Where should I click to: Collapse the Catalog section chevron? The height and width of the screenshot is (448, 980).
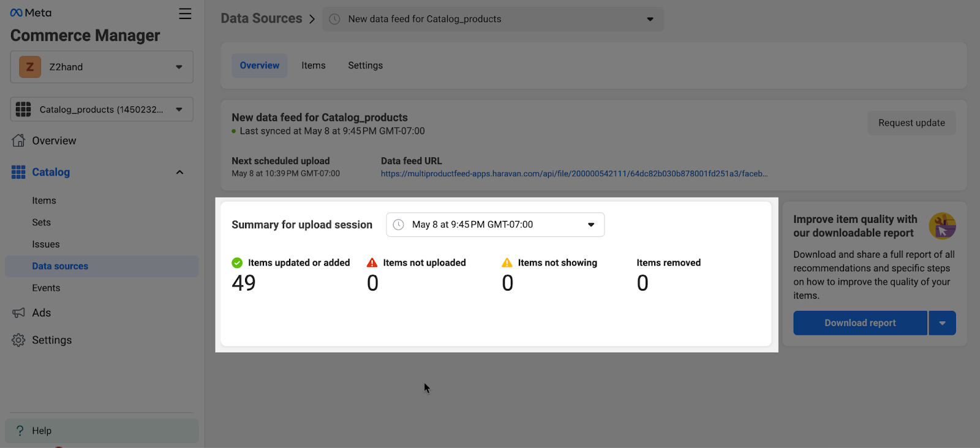click(179, 173)
